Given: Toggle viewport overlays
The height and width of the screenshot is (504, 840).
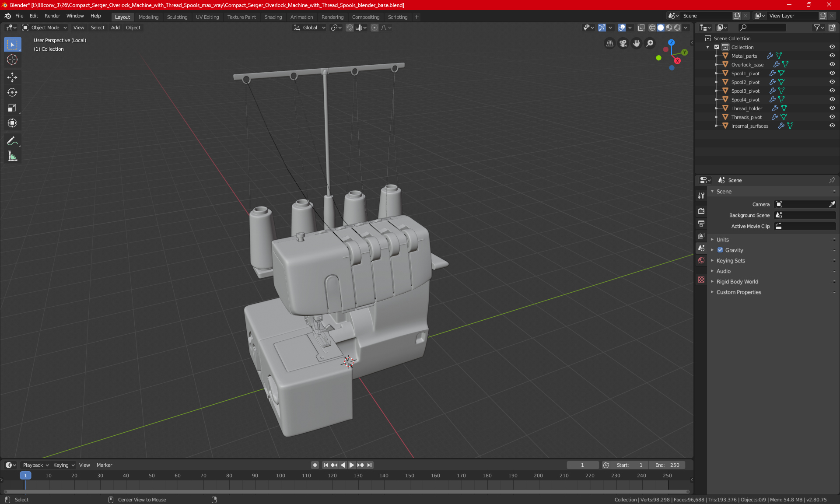Looking at the screenshot, I should [x=621, y=28].
